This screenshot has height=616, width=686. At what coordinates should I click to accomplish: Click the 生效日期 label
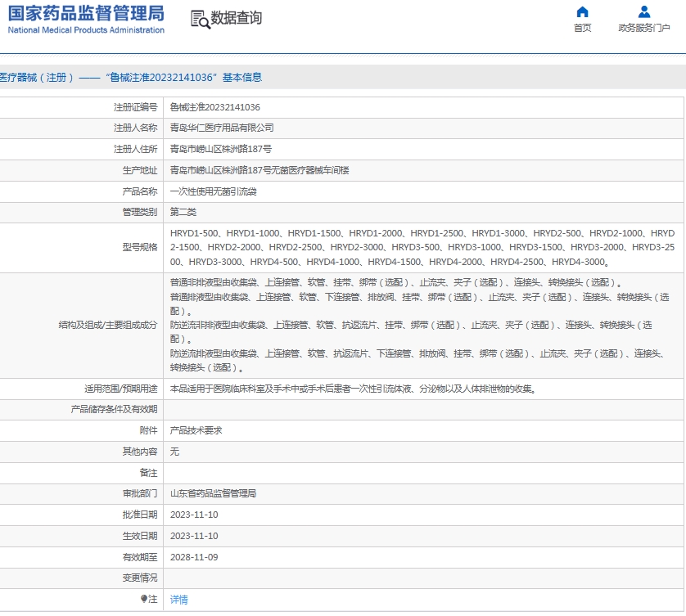pyautogui.click(x=139, y=536)
